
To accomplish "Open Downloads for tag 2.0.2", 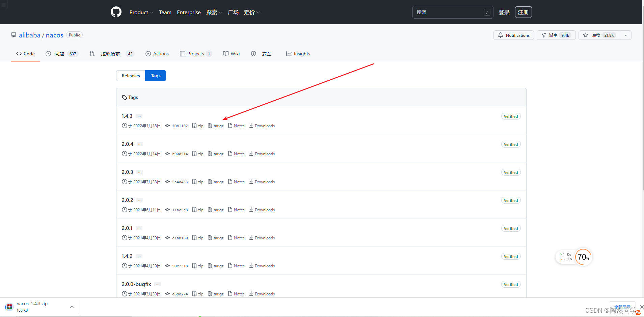I will [262, 210].
